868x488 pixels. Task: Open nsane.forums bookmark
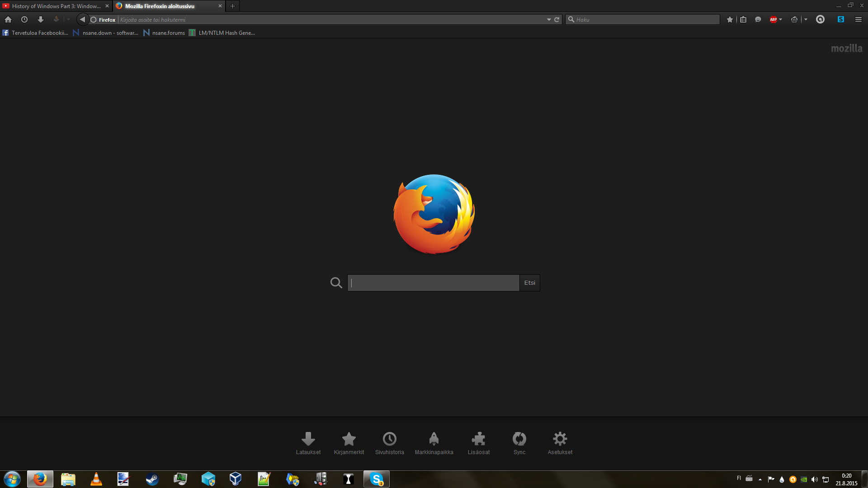click(164, 33)
